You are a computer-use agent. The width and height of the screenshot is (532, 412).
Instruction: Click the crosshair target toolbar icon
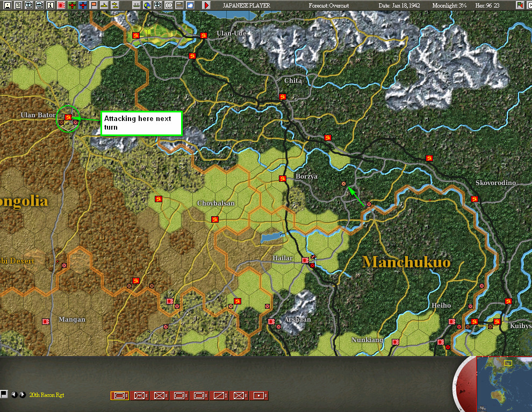point(158,5)
